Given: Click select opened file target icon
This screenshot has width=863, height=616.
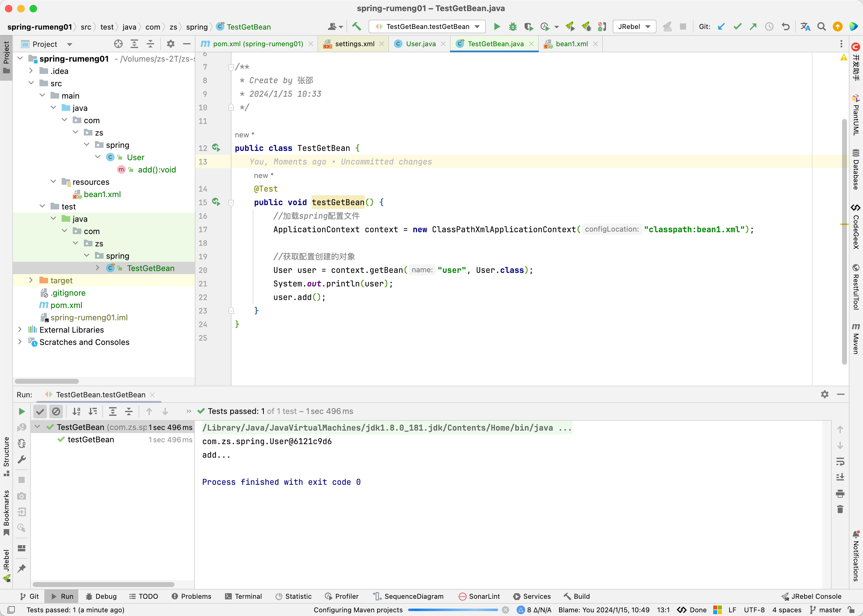Looking at the screenshot, I should [x=118, y=44].
